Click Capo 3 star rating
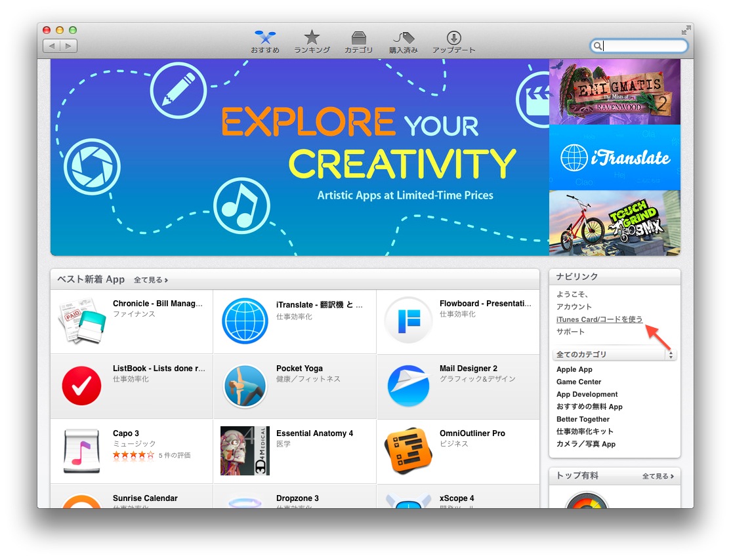731x560 pixels. (133, 455)
